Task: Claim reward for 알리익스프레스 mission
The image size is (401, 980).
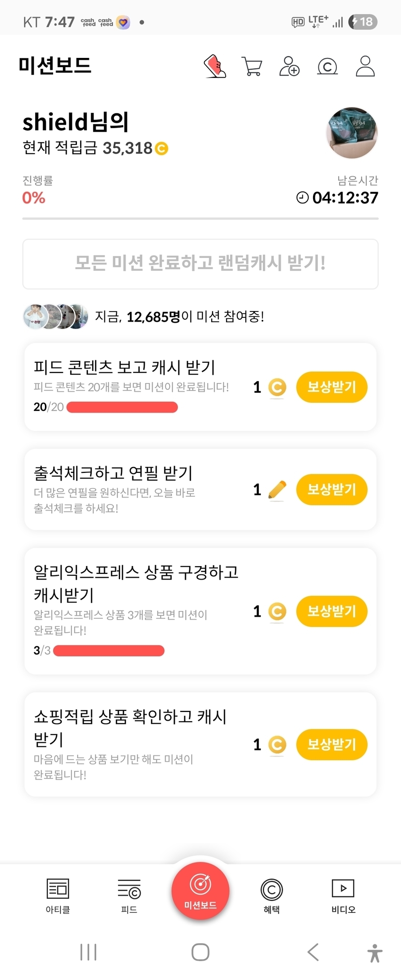Action: click(331, 611)
